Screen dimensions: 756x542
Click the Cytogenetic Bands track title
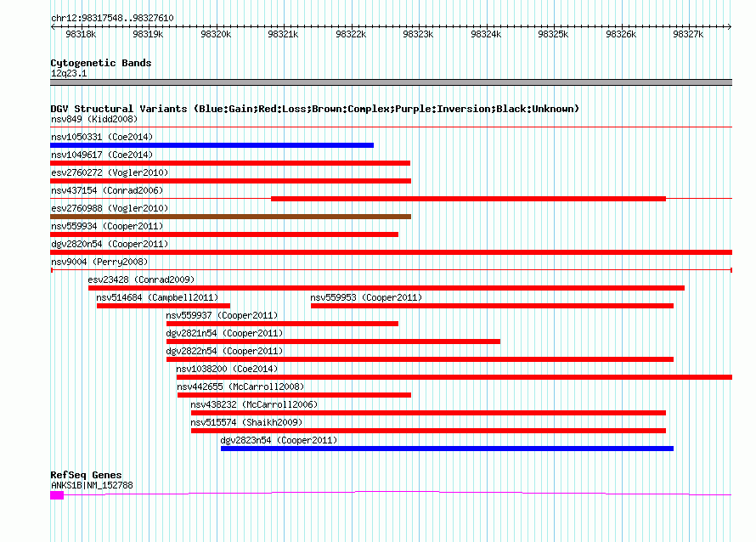[x=101, y=63]
